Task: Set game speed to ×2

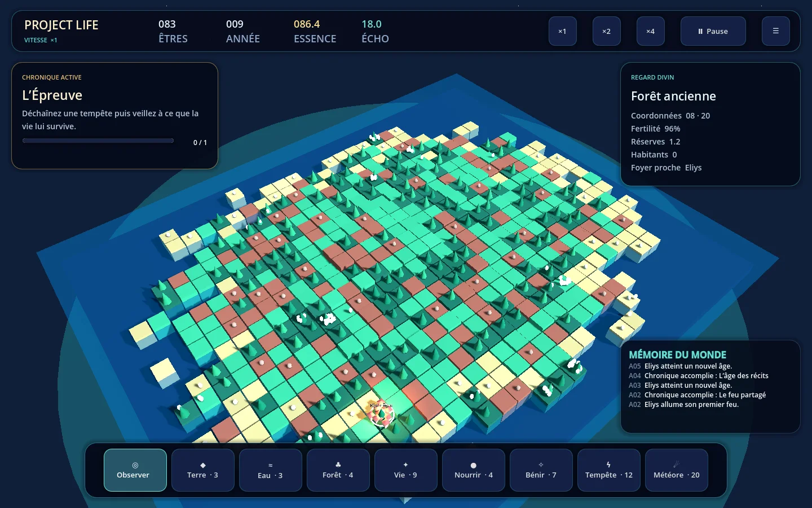Action: pos(607,31)
